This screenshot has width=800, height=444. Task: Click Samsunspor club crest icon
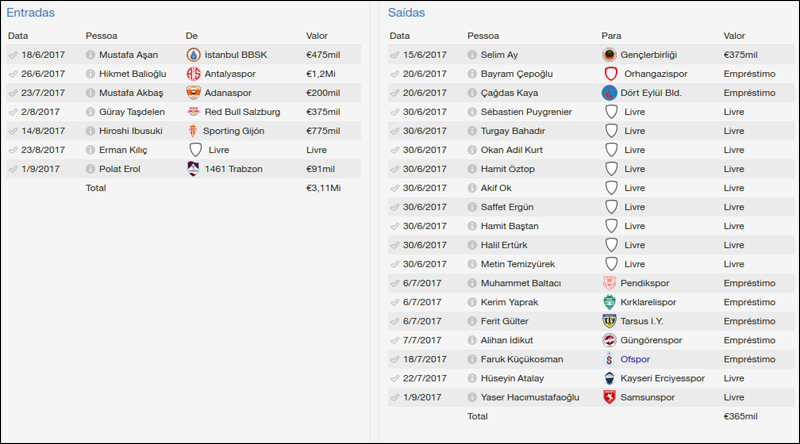[x=609, y=397]
